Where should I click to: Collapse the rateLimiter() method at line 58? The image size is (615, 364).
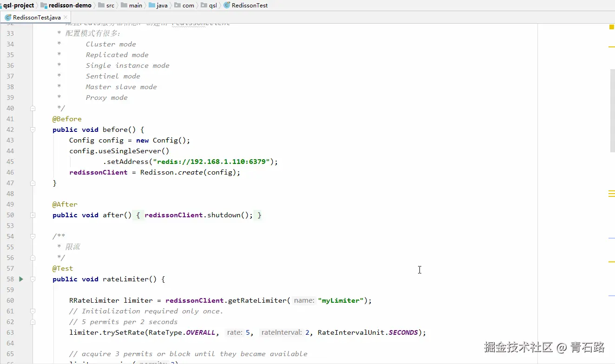pyautogui.click(x=33, y=279)
